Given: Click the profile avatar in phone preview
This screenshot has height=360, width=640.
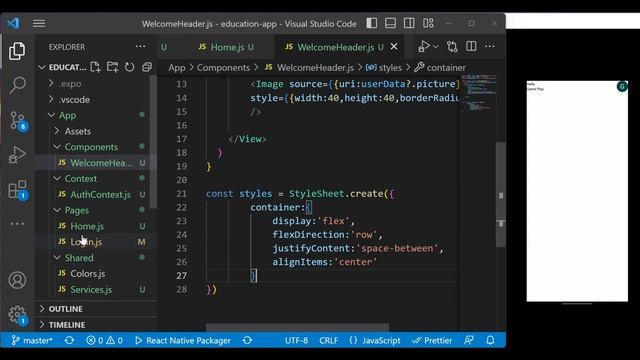Looking at the screenshot, I should (x=622, y=86).
